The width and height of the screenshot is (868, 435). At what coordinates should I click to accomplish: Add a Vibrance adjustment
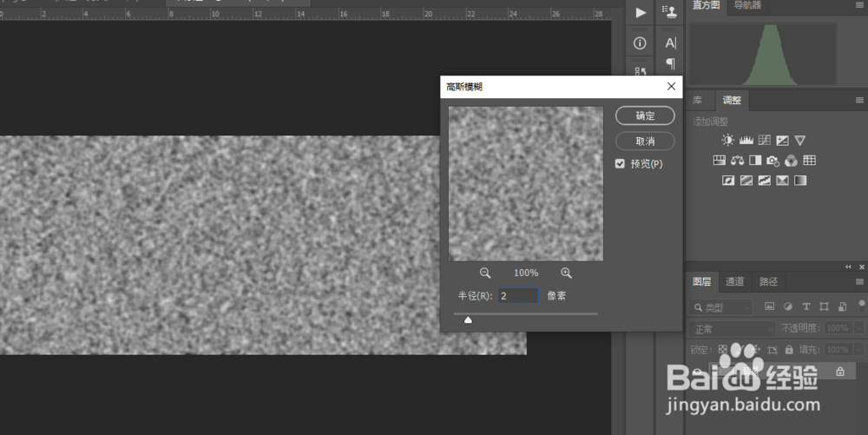(x=800, y=140)
